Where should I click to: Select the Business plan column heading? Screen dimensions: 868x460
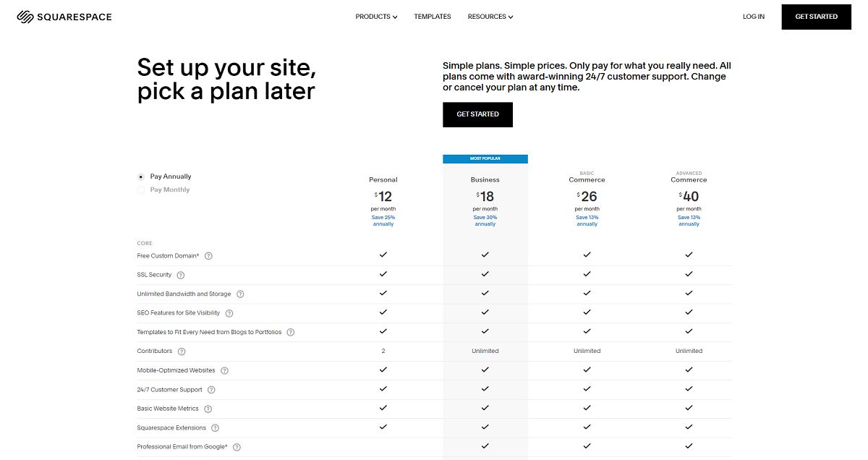(x=485, y=180)
